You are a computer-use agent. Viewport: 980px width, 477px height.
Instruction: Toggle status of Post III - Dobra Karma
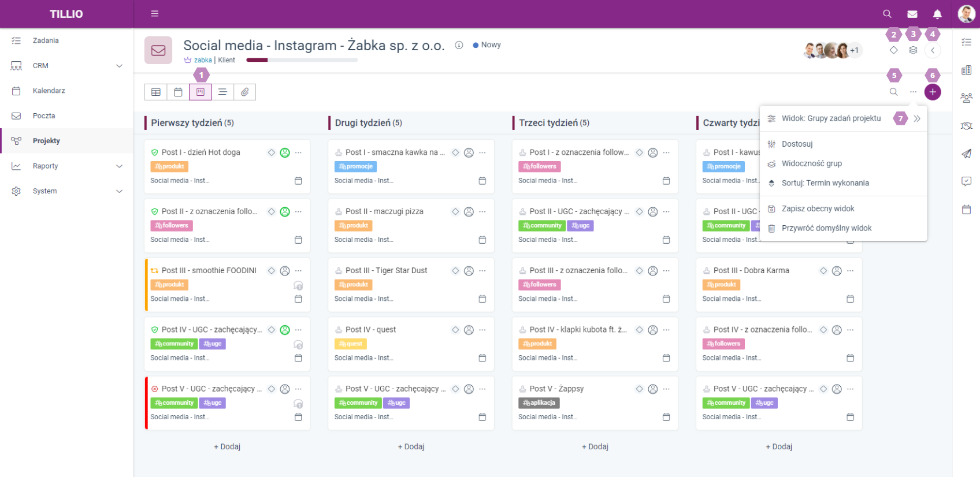coord(707,270)
